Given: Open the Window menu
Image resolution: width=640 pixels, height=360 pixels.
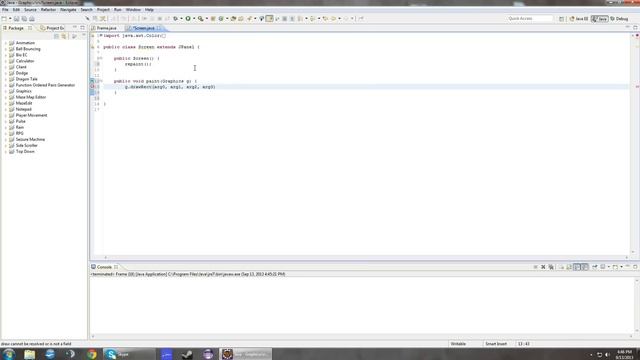Looking at the screenshot, I should 133,9.
